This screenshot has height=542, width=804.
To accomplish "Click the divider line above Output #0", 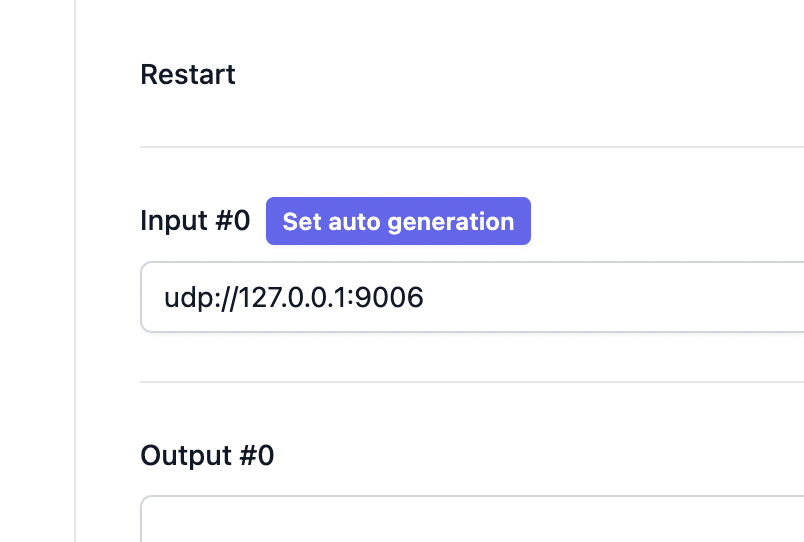I will tap(470, 382).
